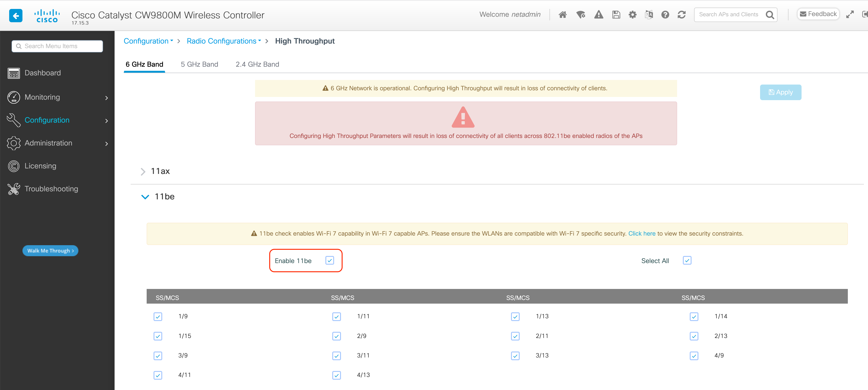Uncheck the 3/9 SS/MCS checkbox
Viewport: 868px width, 390px height.
tap(158, 356)
